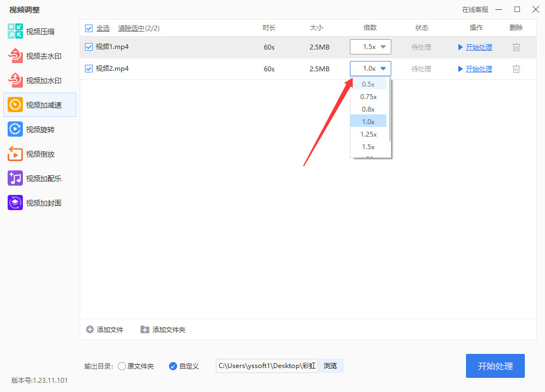
Task: Open the 视频加封面 cover icon
Action: (15, 203)
